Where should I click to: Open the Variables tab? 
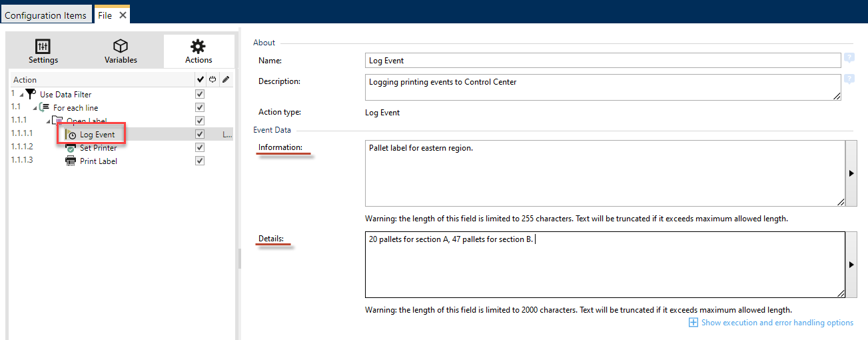coord(121,52)
